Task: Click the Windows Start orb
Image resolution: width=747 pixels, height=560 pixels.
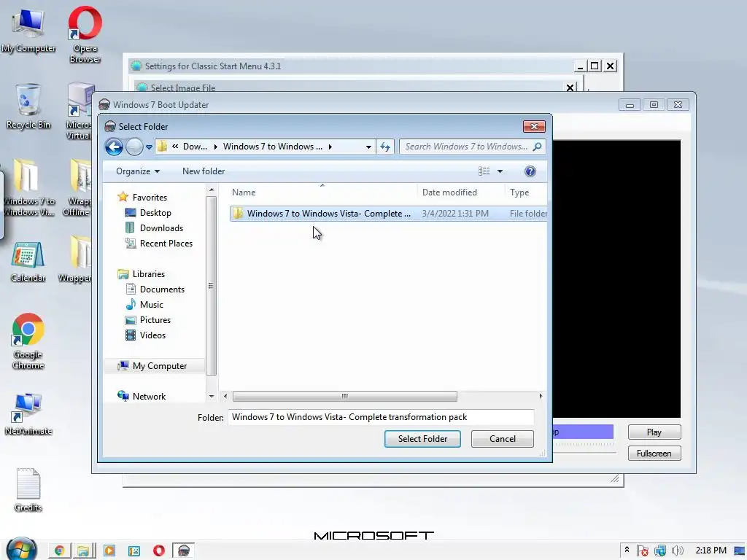Action: tap(21, 549)
